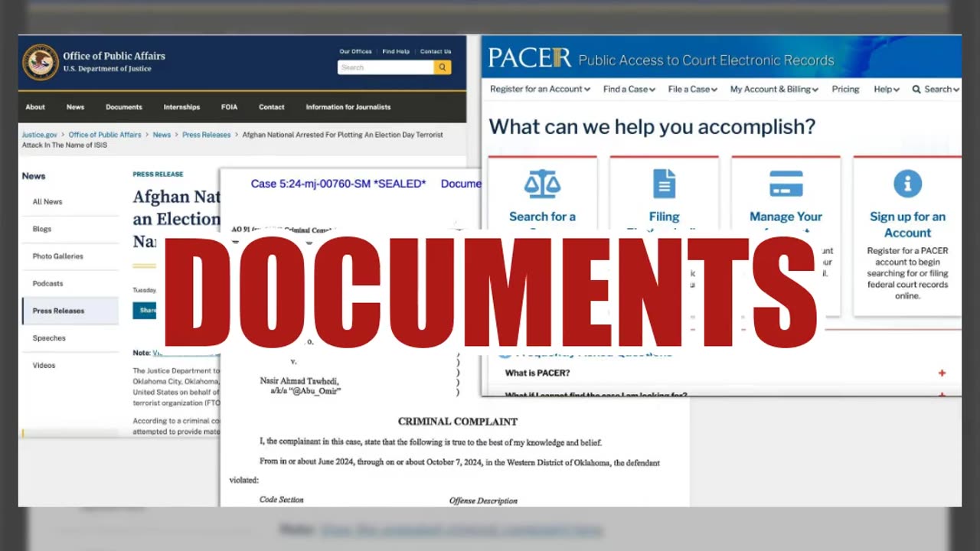Expand Find a Case dropdown
The width and height of the screenshot is (980, 551).
tap(629, 89)
